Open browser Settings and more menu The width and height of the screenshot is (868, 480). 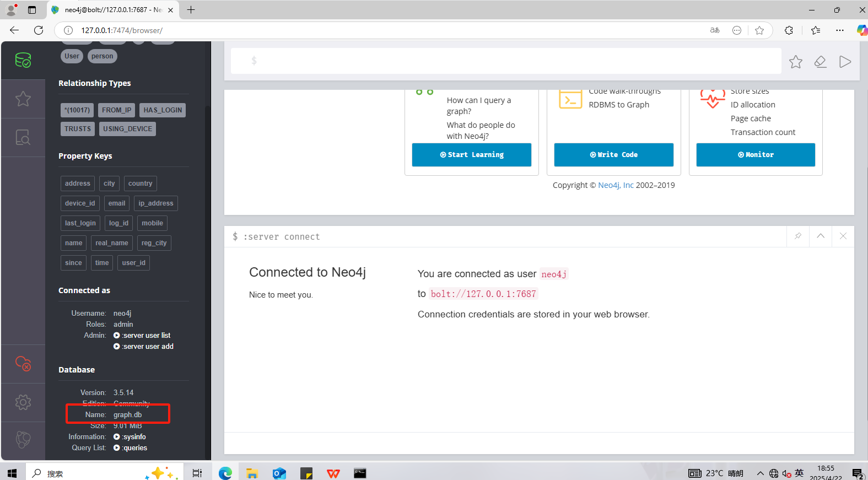pos(840,30)
